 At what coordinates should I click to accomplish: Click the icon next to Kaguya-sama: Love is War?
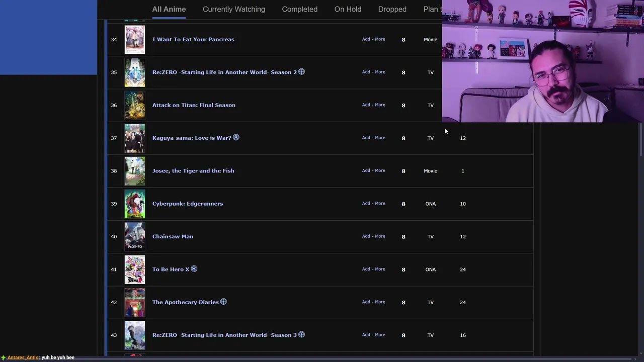point(236,138)
